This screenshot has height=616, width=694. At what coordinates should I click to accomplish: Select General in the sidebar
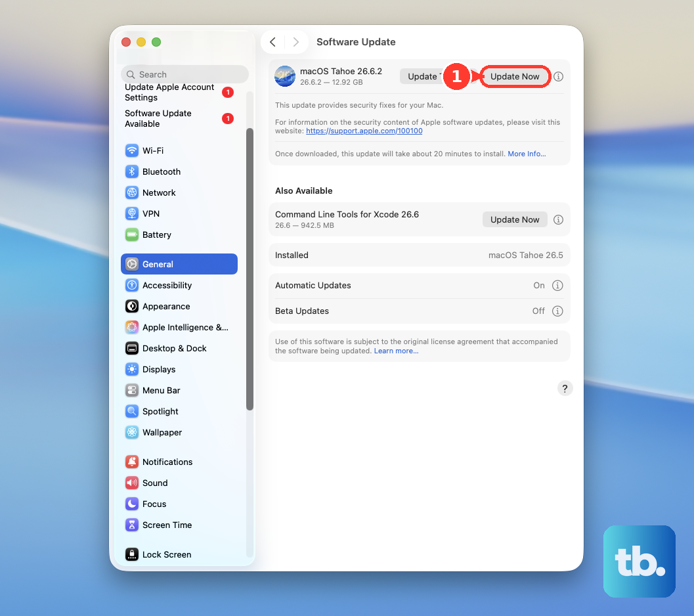click(179, 264)
